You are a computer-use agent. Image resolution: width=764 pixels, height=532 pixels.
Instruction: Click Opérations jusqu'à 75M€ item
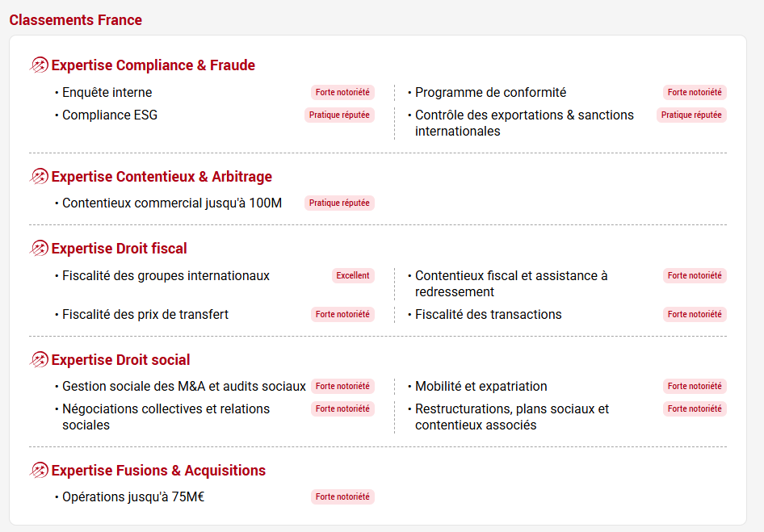click(133, 497)
